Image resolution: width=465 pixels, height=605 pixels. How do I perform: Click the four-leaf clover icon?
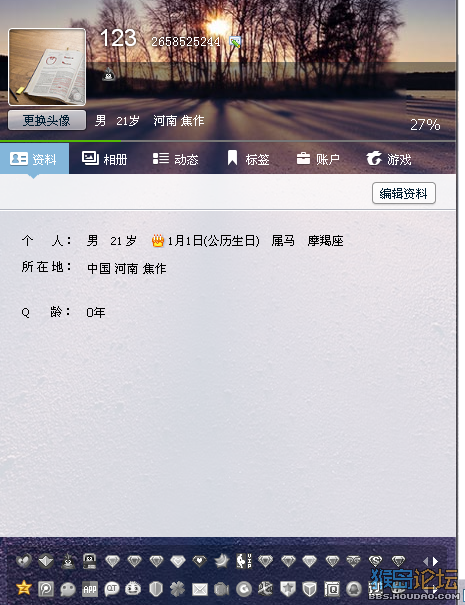point(178,589)
